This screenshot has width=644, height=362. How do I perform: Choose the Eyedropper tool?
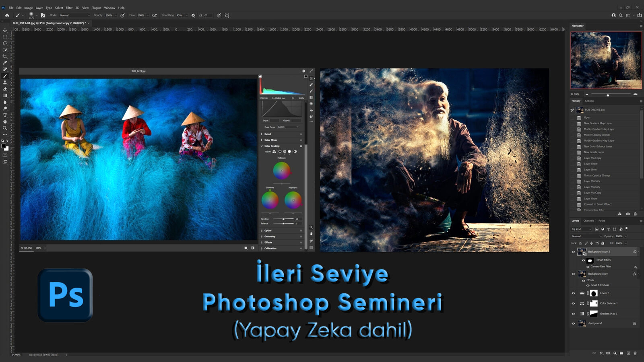coord(5,63)
